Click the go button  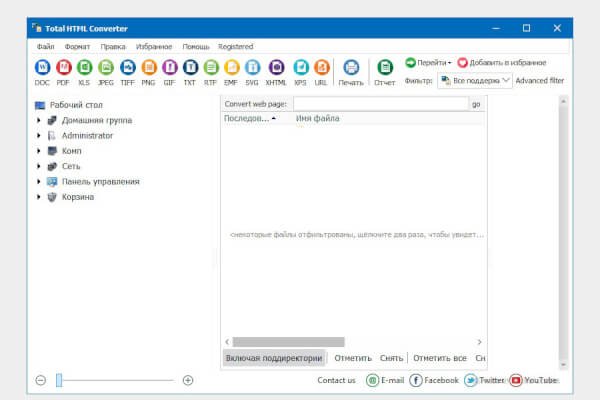[x=476, y=104]
